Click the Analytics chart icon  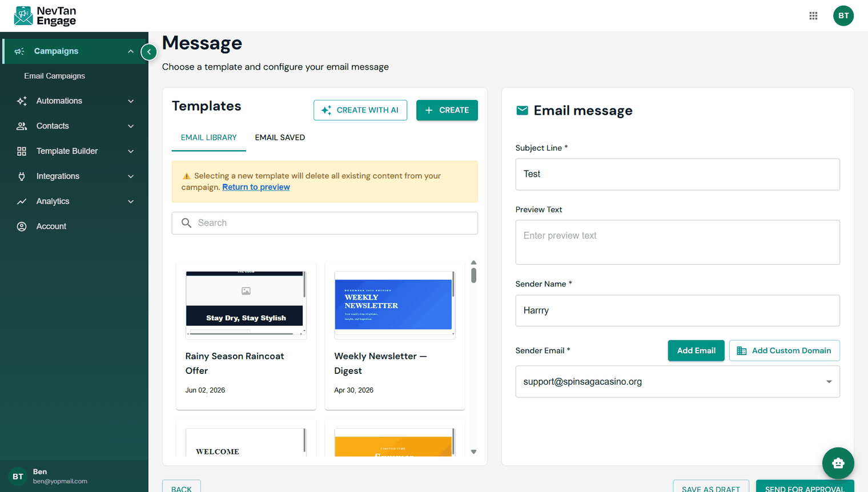coord(22,201)
